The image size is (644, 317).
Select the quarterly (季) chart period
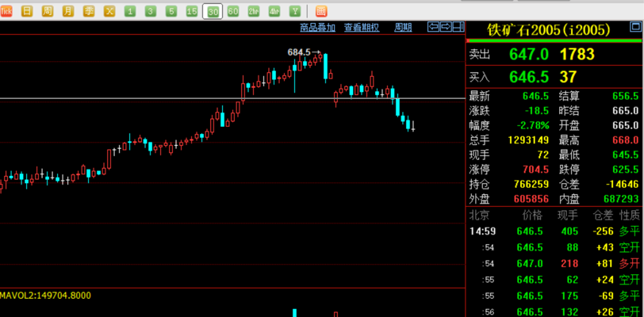pos(89,11)
